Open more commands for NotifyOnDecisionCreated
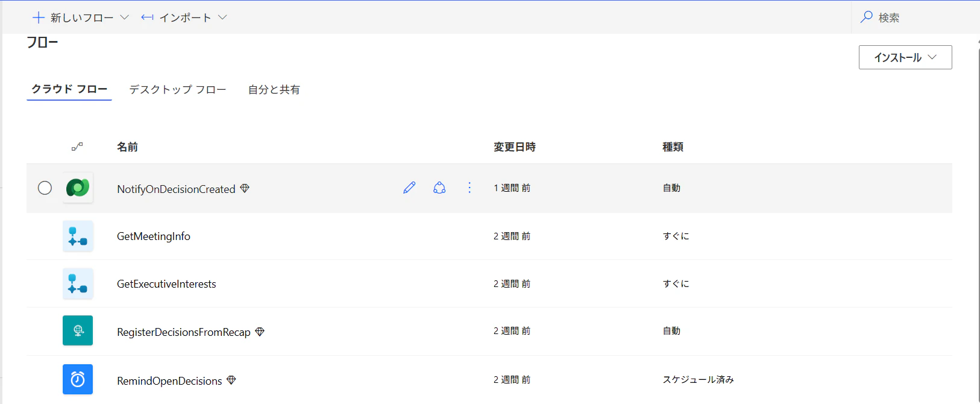The image size is (980, 404). click(470, 188)
